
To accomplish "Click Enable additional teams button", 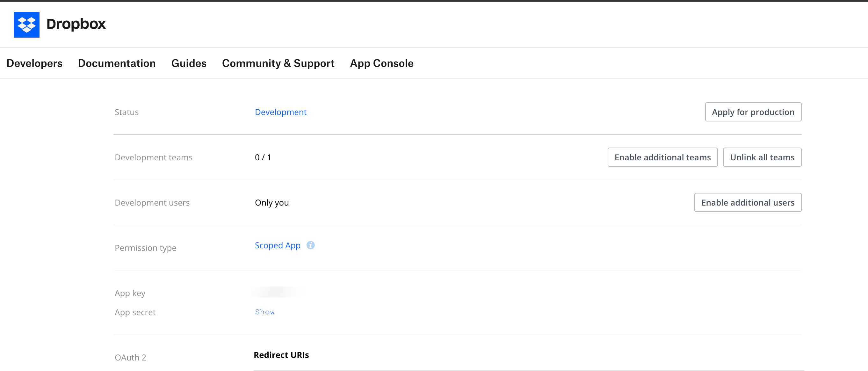I will tap(662, 157).
